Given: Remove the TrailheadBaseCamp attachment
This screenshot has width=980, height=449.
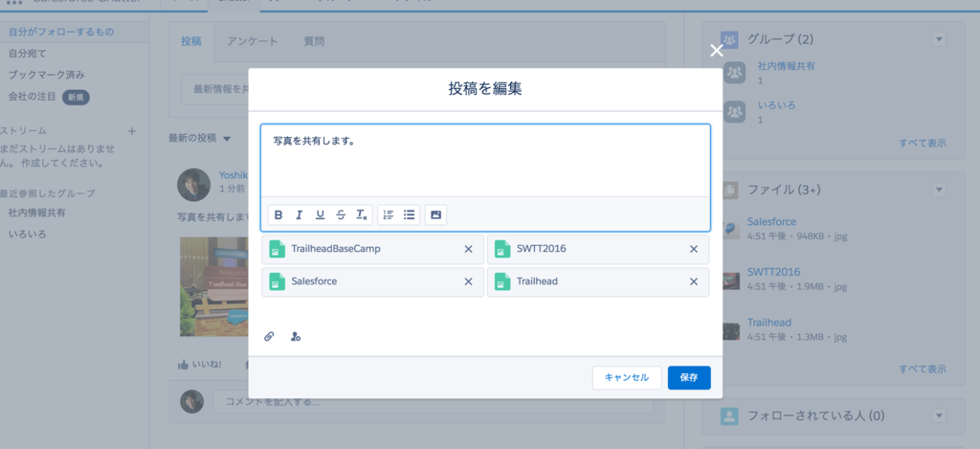Looking at the screenshot, I should 468,249.
